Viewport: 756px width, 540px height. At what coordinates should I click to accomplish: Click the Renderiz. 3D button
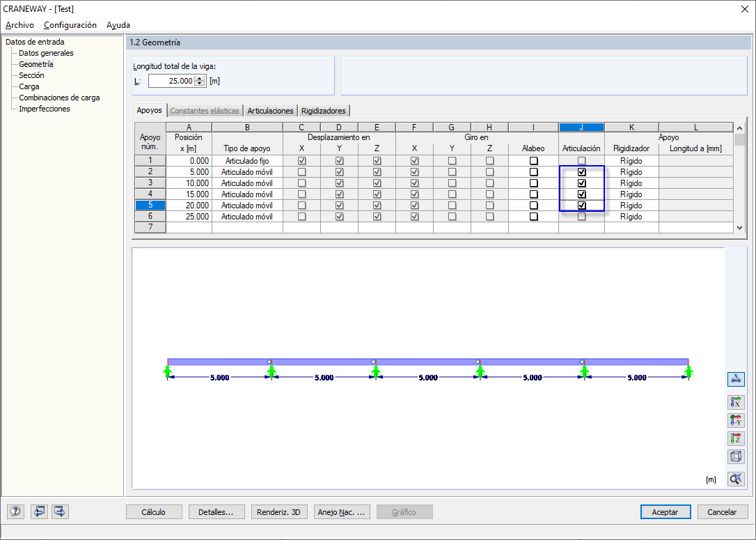278,512
